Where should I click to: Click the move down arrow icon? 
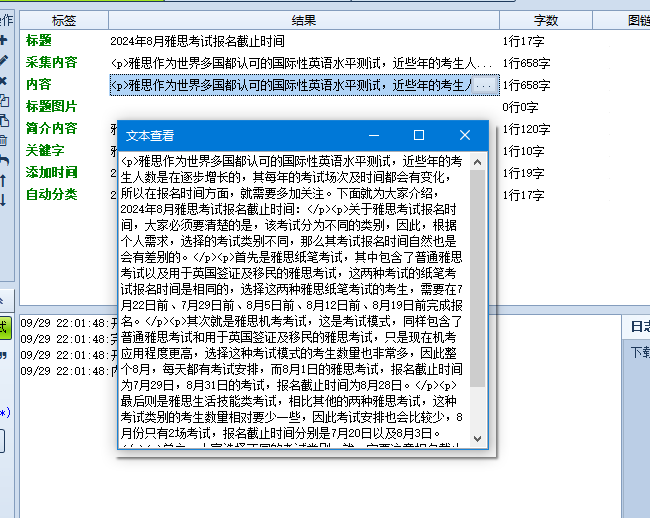pyautogui.click(x=3, y=200)
